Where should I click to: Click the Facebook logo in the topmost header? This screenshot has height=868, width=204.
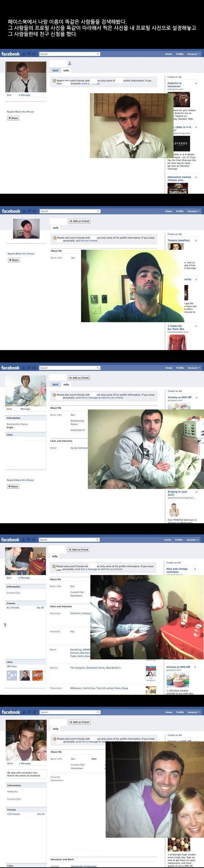coord(10,54)
